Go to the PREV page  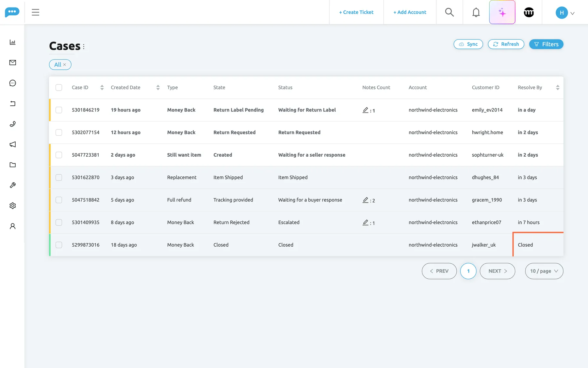(439, 271)
